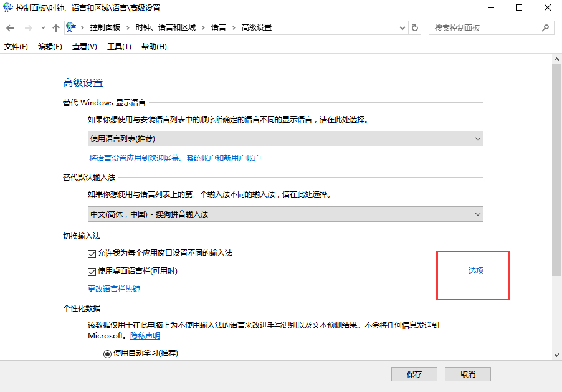Go up one folder level arrow
Viewport: 562px width, 392px height.
pyautogui.click(x=56, y=28)
